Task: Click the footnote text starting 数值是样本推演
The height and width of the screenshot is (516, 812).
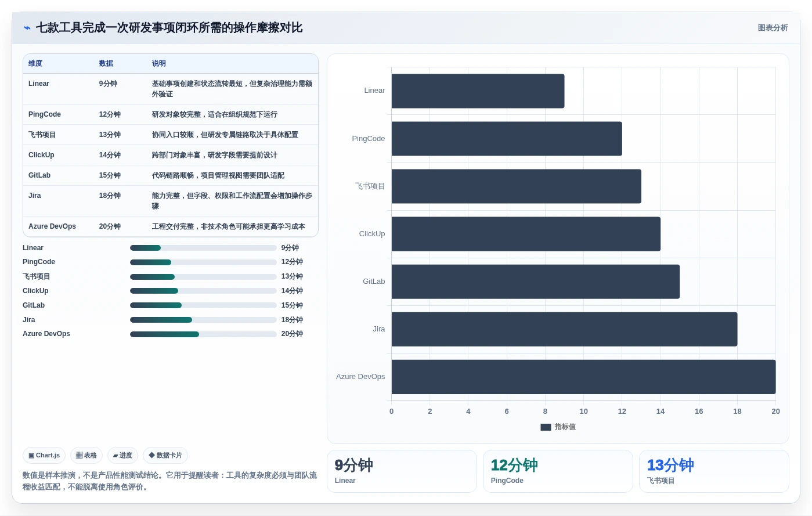Action: point(169,481)
